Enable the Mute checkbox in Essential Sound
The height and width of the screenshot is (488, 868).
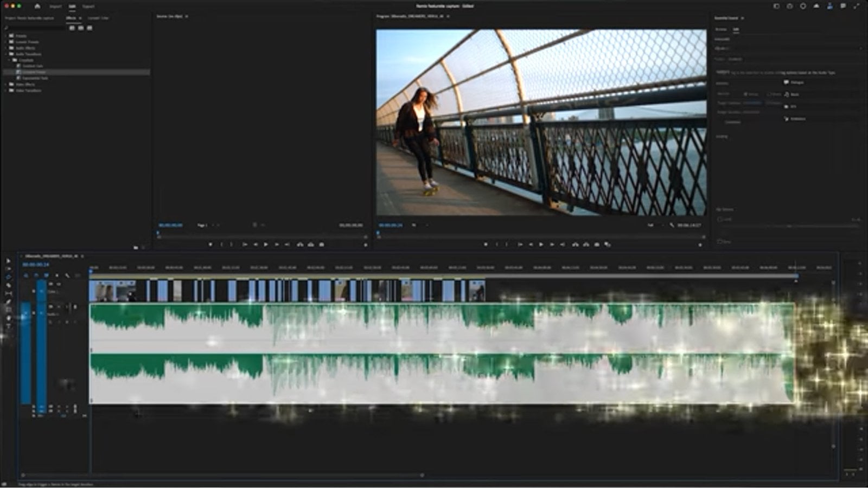click(x=720, y=241)
